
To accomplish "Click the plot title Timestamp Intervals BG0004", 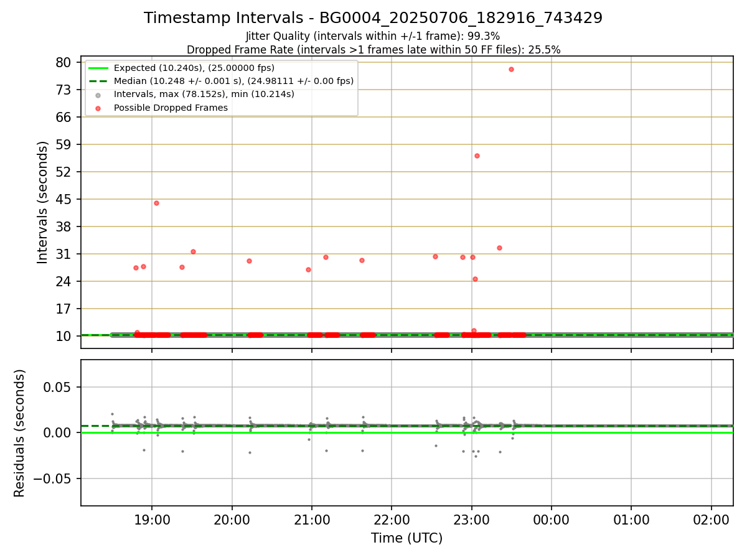I will 373,18.
